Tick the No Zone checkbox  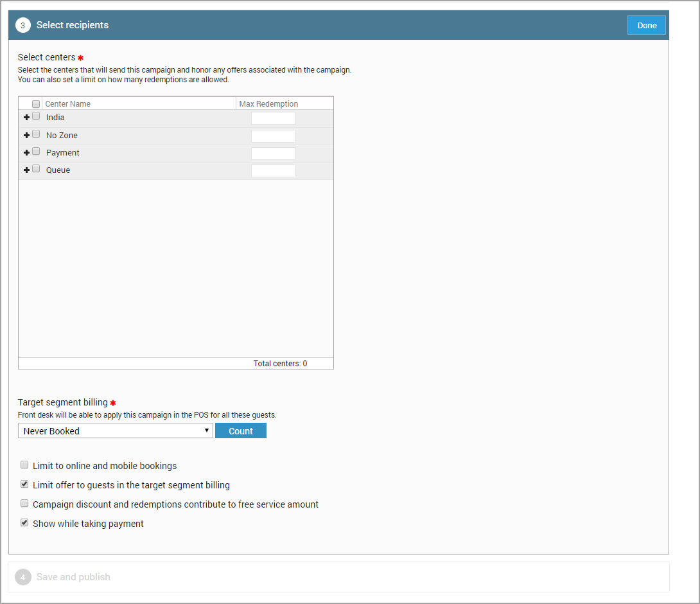[x=36, y=134]
